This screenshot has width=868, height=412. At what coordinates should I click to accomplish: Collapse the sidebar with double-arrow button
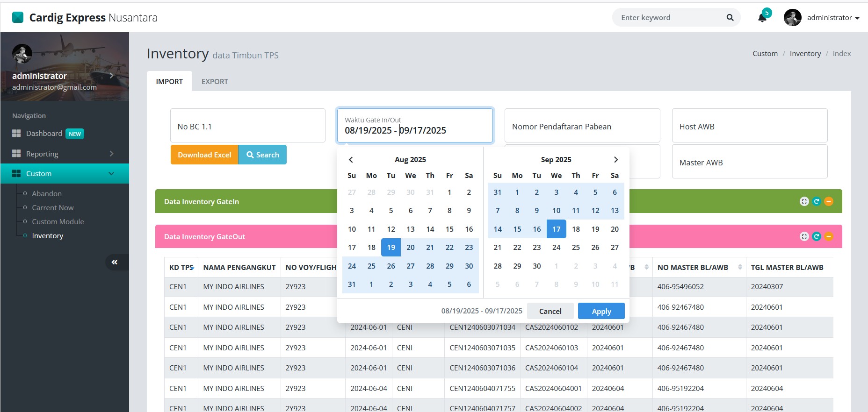point(115,263)
